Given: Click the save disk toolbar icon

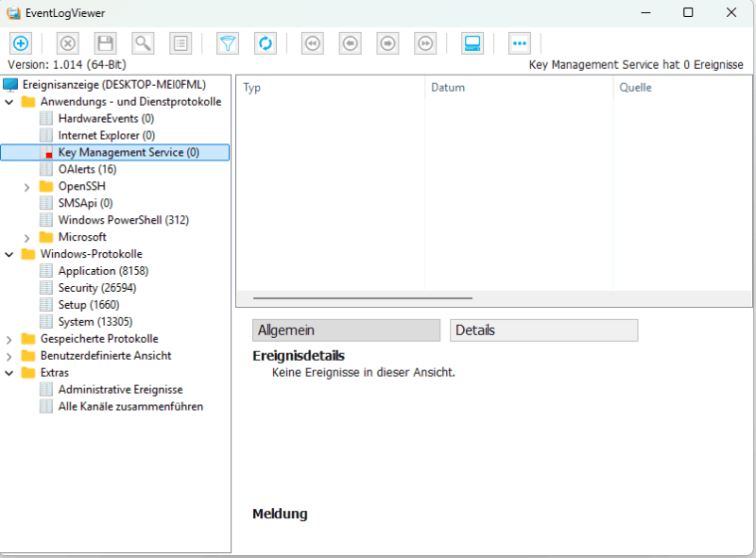Looking at the screenshot, I should tap(105, 42).
